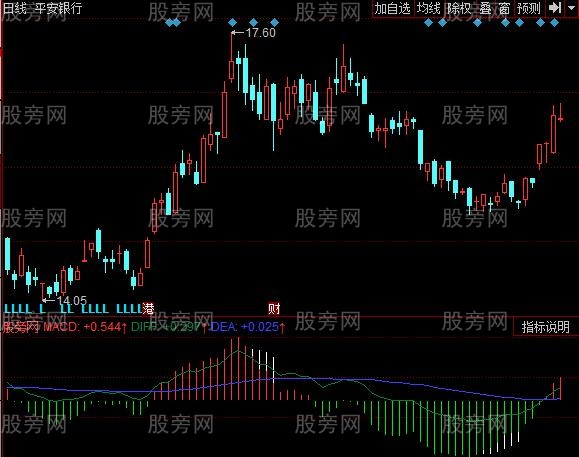This screenshot has height=457, width=579.
Task: Open the 指标说明 indicator description
Action: coord(545,327)
